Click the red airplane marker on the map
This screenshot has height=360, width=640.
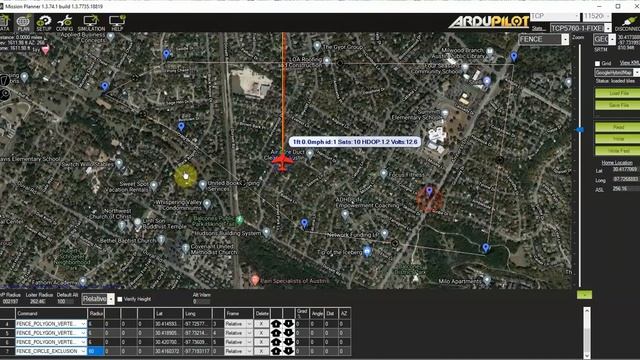(282, 162)
